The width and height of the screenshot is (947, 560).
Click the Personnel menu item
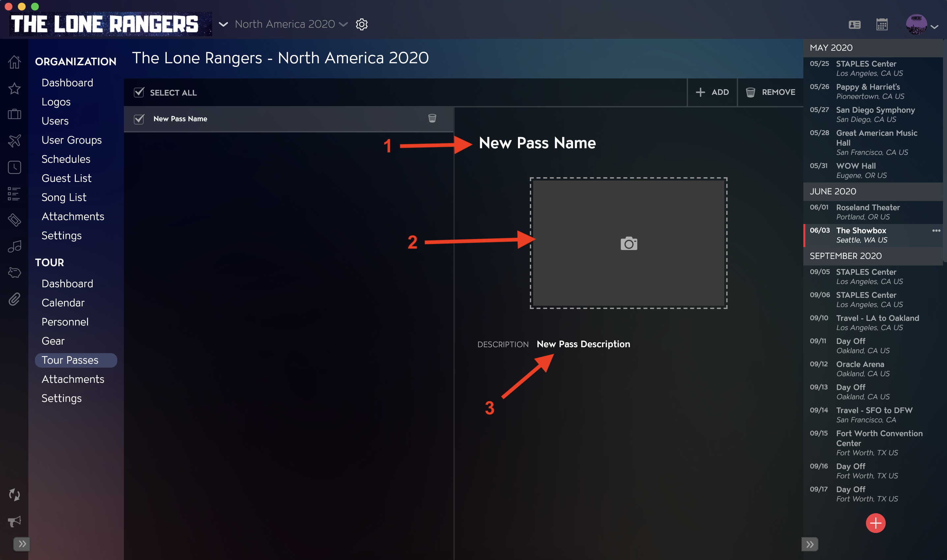click(x=65, y=321)
